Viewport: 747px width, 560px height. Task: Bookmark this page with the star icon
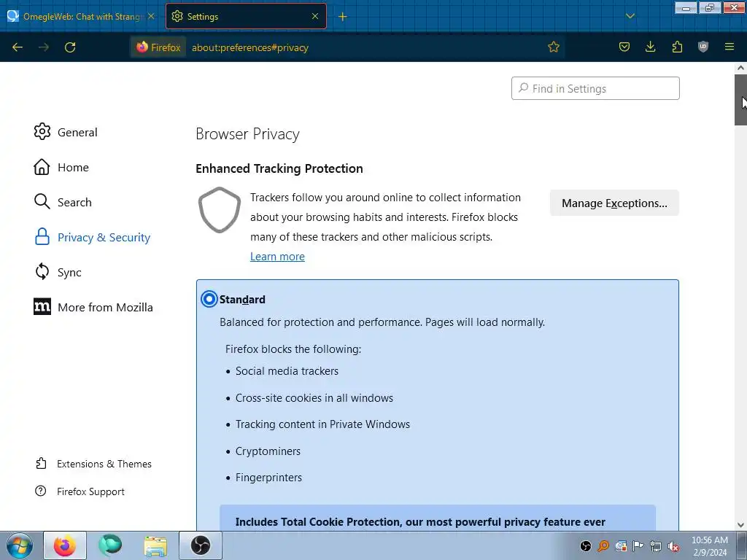pos(553,47)
